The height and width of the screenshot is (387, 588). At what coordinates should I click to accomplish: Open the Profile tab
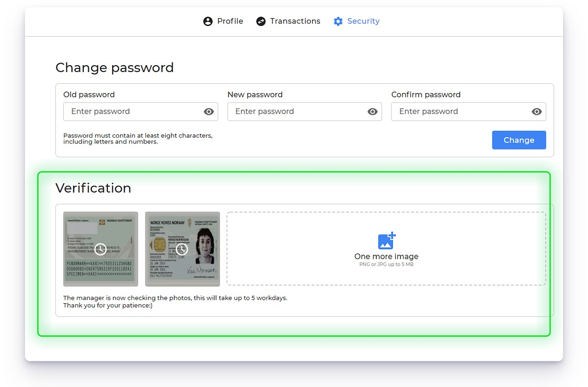[223, 22]
